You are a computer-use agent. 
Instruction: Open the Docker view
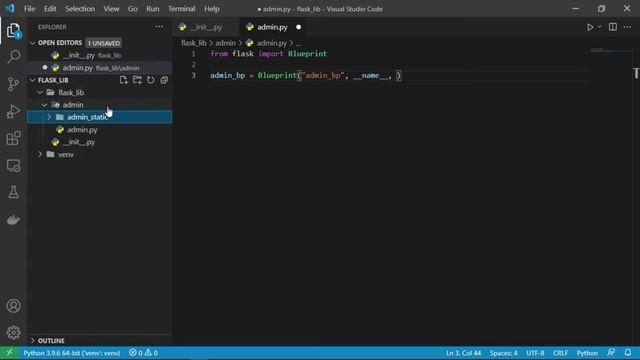13,220
